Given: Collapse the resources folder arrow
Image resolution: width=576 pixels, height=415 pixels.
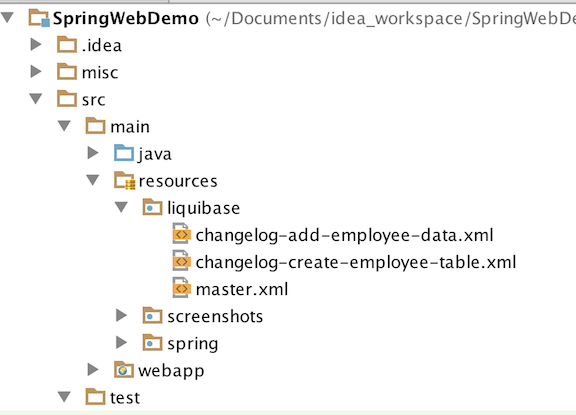Looking at the screenshot, I should pos(93,180).
